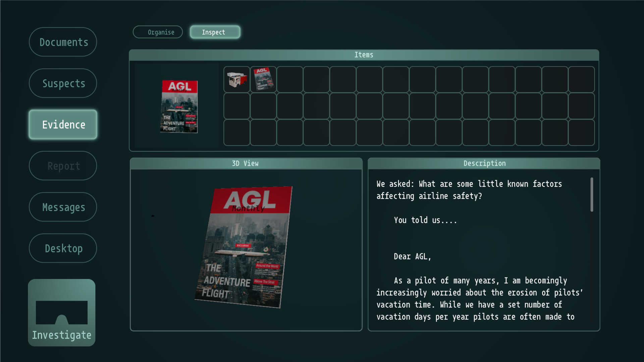Click the first empty slot in second row
The image size is (644, 362).
point(237,106)
